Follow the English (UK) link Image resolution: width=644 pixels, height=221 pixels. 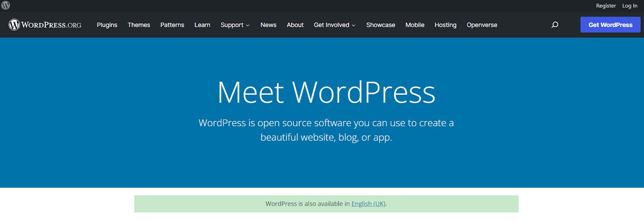368,204
